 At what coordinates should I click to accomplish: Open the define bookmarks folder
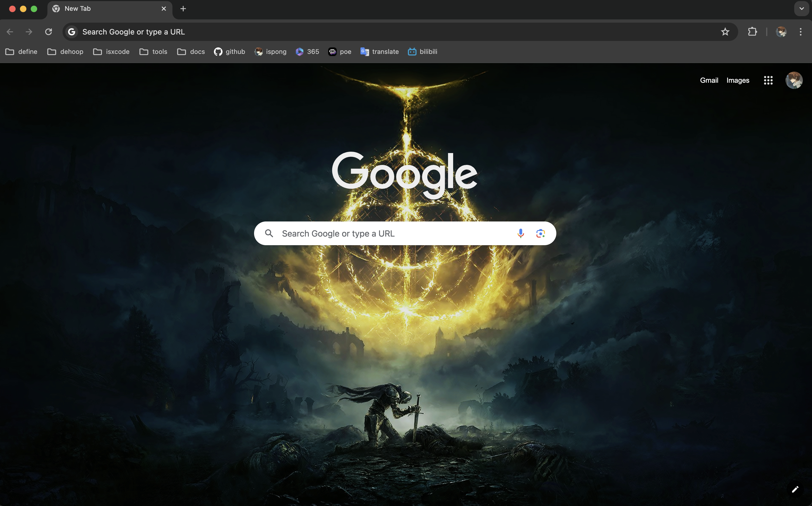point(21,51)
